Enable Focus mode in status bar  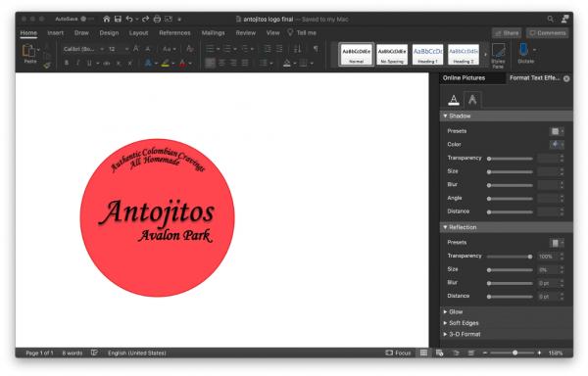click(x=398, y=352)
